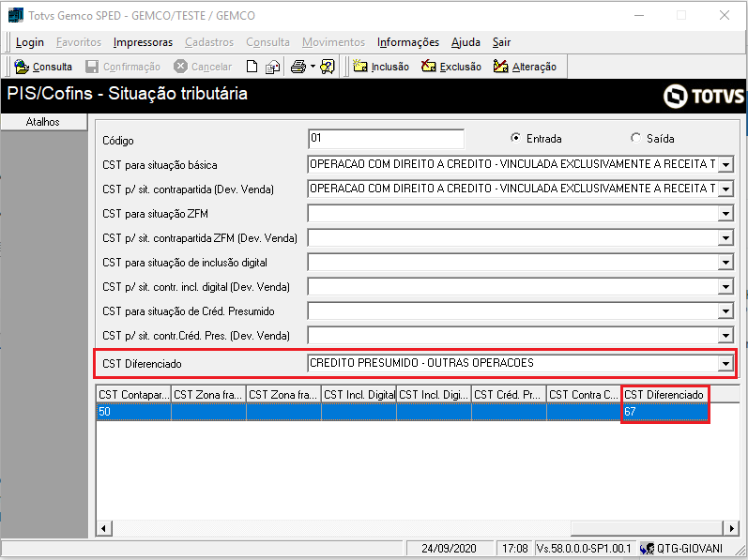Click the TOTVS logo in header
Screen dimensions: 748x560
click(x=704, y=96)
